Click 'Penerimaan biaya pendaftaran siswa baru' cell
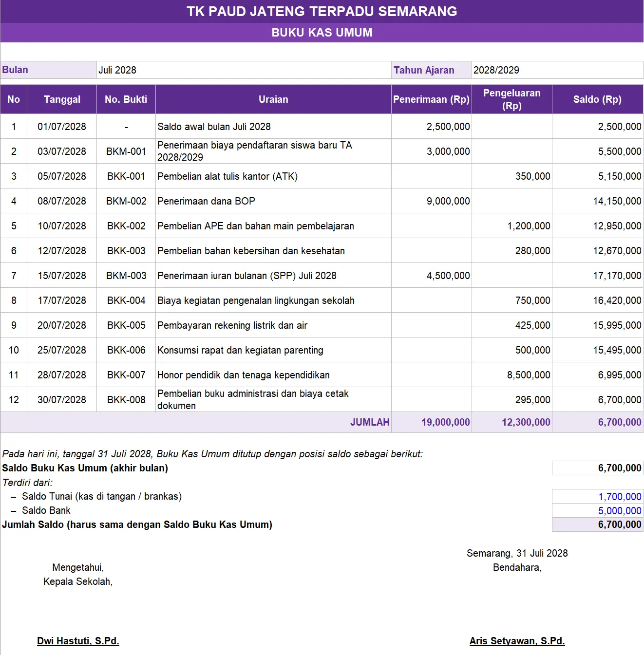The width and height of the screenshot is (644, 655). (x=273, y=151)
